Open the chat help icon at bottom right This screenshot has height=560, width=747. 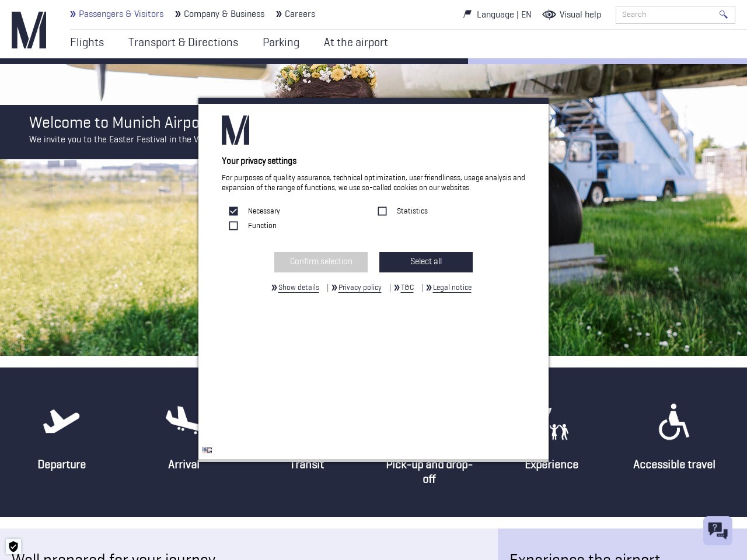pos(718,530)
